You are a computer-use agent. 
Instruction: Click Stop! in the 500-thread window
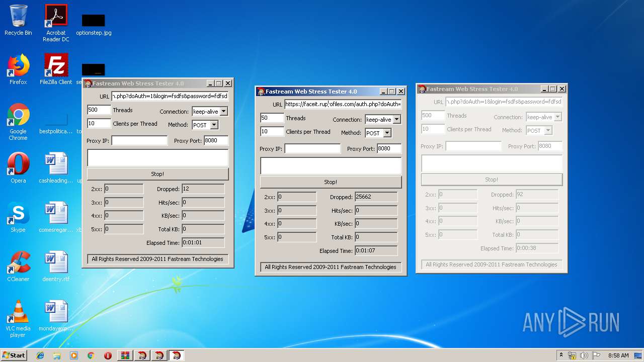157,174
